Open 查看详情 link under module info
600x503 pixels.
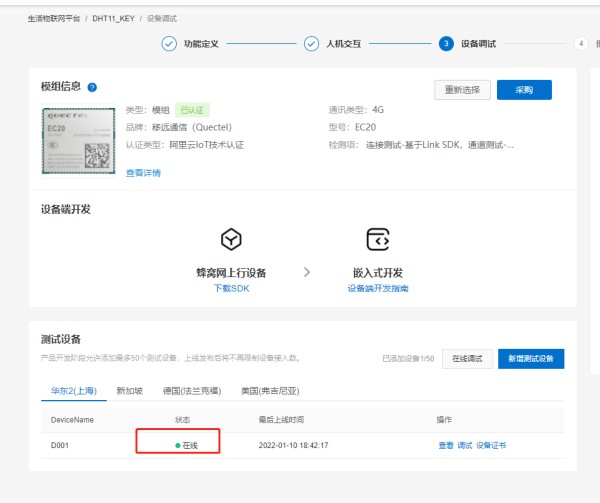tap(143, 173)
